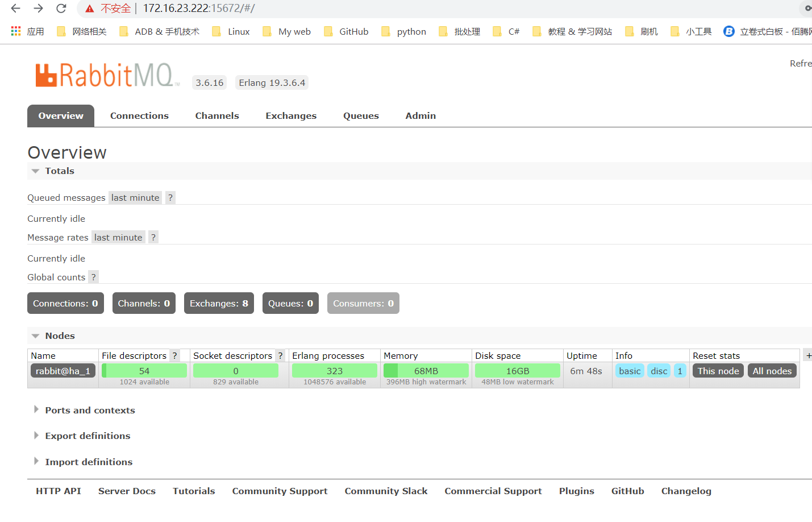The height and width of the screenshot is (522, 812).
Task: Reset stats for This node
Action: 718,371
